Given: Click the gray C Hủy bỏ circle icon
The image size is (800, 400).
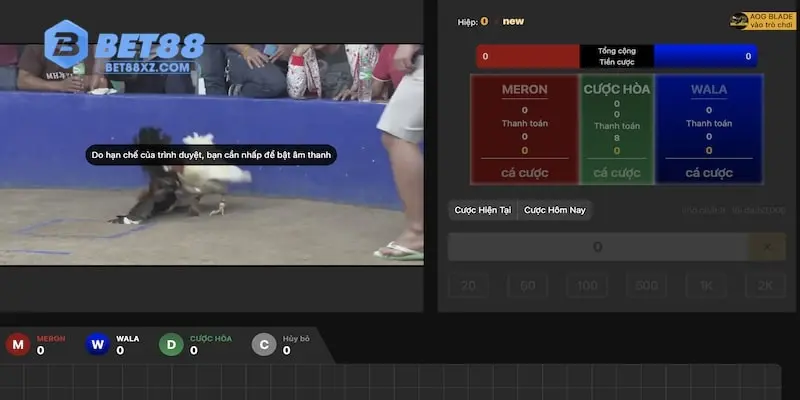Looking at the screenshot, I should (264, 345).
